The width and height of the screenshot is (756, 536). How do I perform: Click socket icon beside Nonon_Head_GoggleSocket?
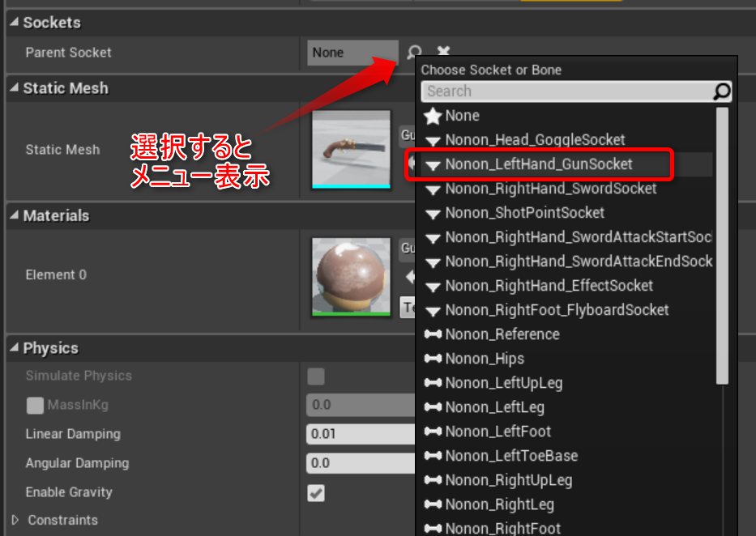tap(433, 141)
